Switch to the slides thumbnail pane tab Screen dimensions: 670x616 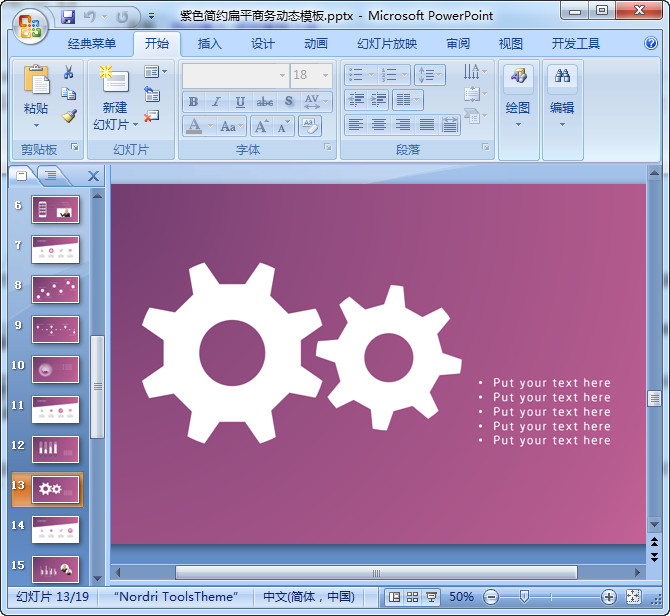coord(22,175)
